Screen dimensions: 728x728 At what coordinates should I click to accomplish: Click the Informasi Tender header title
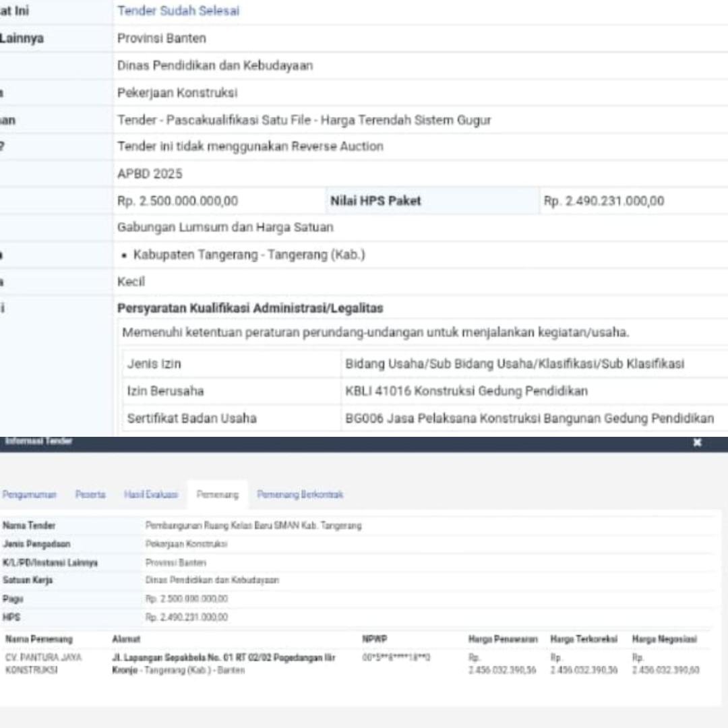pyautogui.click(x=39, y=442)
